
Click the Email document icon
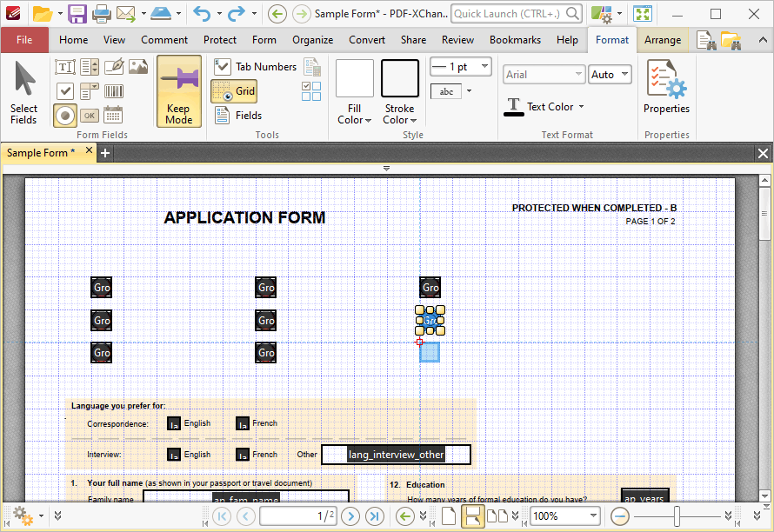126,14
